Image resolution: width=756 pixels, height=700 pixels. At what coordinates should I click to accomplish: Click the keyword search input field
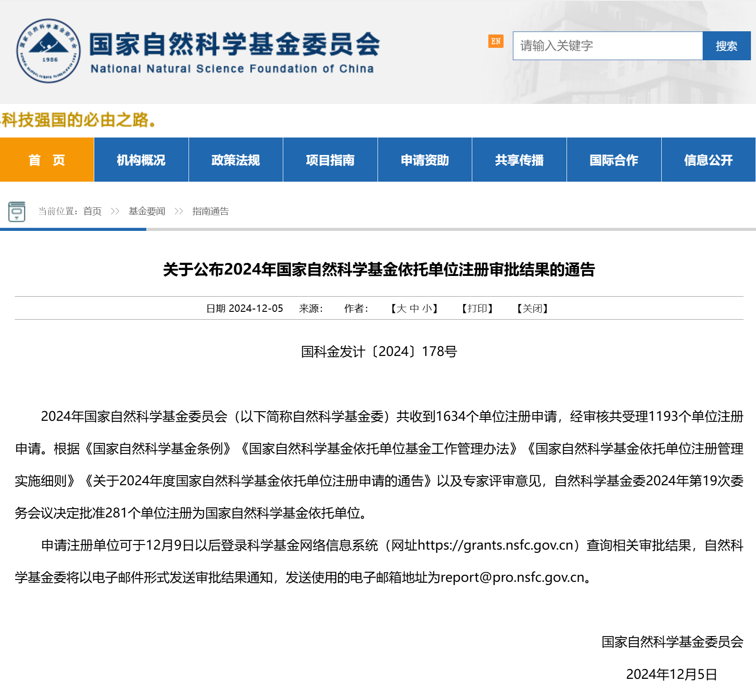click(607, 46)
